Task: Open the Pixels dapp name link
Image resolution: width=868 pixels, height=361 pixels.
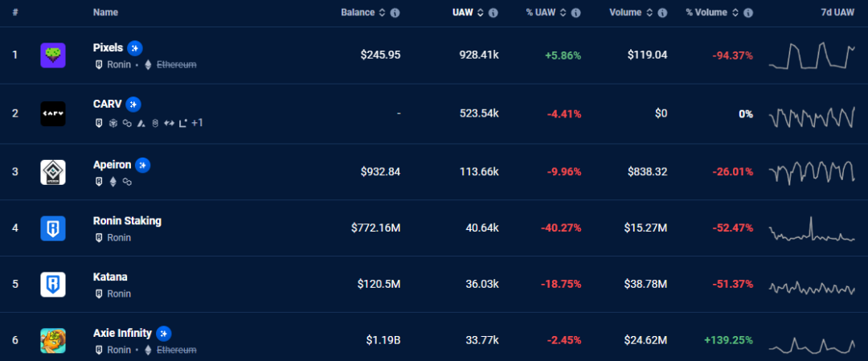Action: 108,48
